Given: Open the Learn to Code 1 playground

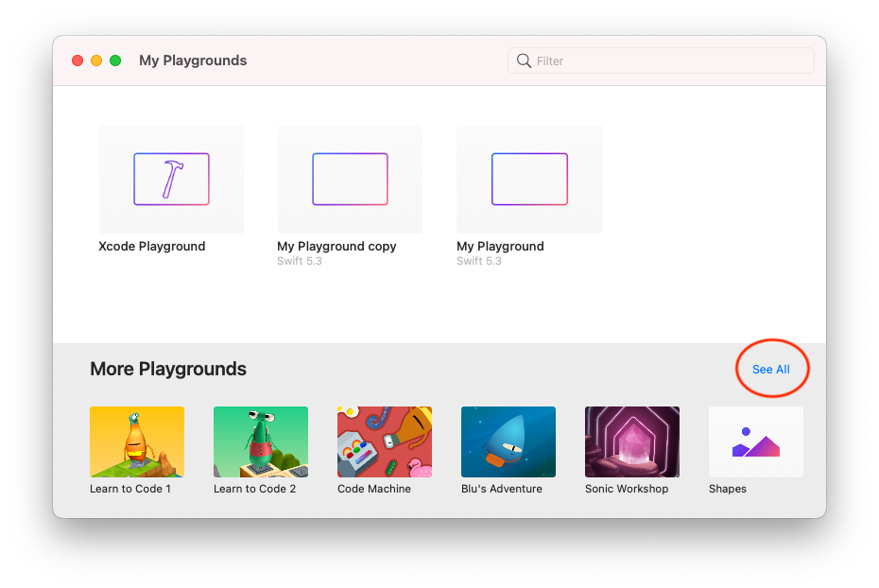Looking at the screenshot, I should [137, 441].
